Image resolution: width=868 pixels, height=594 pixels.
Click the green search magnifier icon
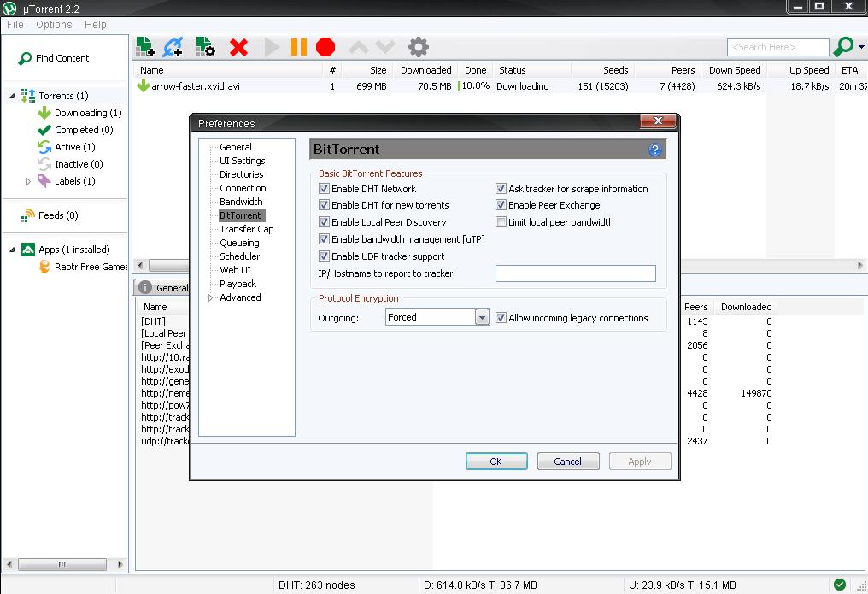843,47
